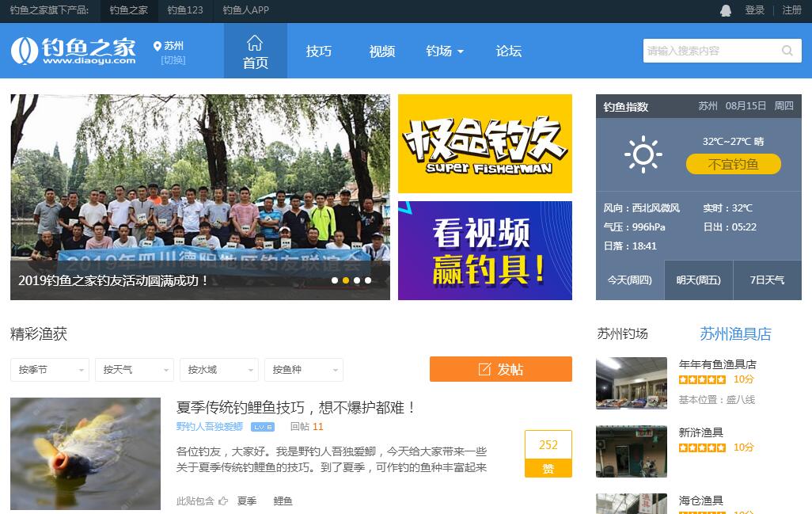The width and height of the screenshot is (812, 514).
Task: Select the fourth carousel dot
Action: pyautogui.click(x=368, y=280)
